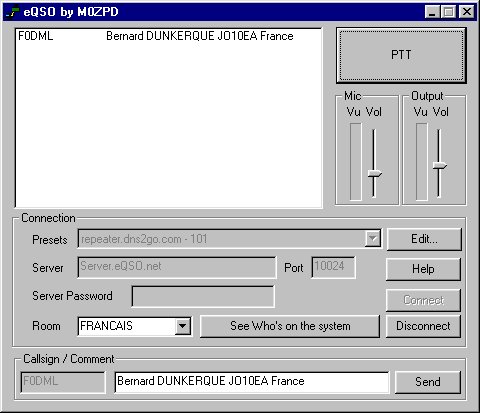
Task: Open the Room dropdown arrow
Action: click(183, 326)
